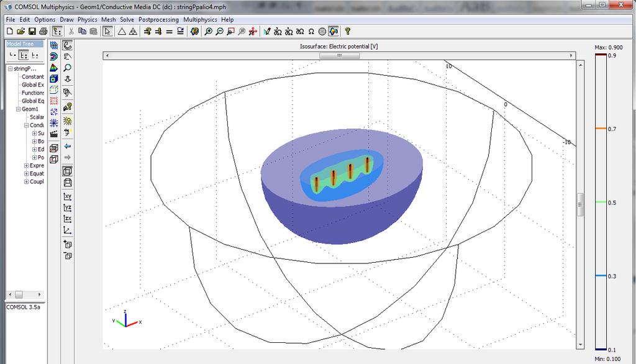The height and width of the screenshot is (364, 636).
Task: Click the Zoom In magnifier icon
Action: [x=209, y=31]
